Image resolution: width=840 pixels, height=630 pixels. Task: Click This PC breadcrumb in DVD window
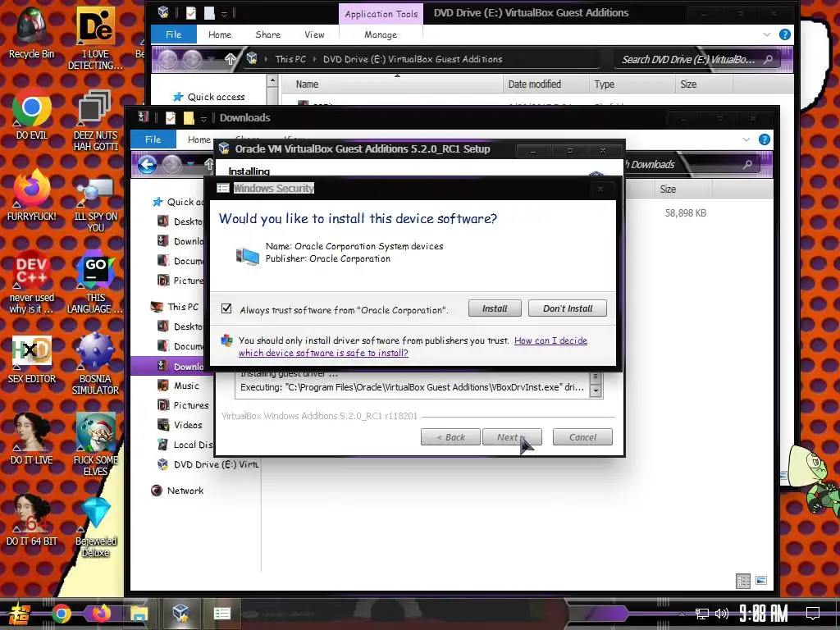pyautogui.click(x=290, y=59)
